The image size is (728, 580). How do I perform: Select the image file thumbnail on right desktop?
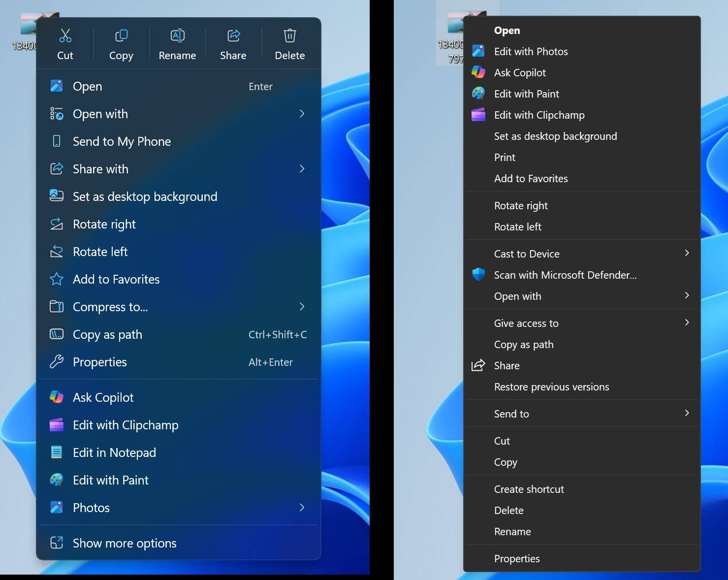pyautogui.click(x=455, y=22)
